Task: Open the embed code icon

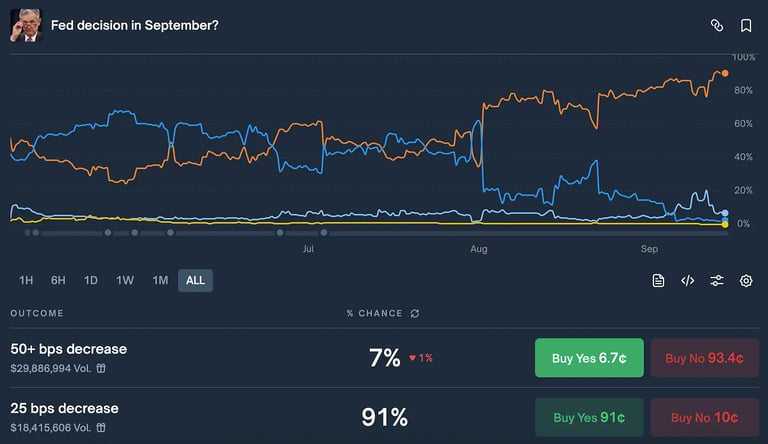Action: point(688,280)
